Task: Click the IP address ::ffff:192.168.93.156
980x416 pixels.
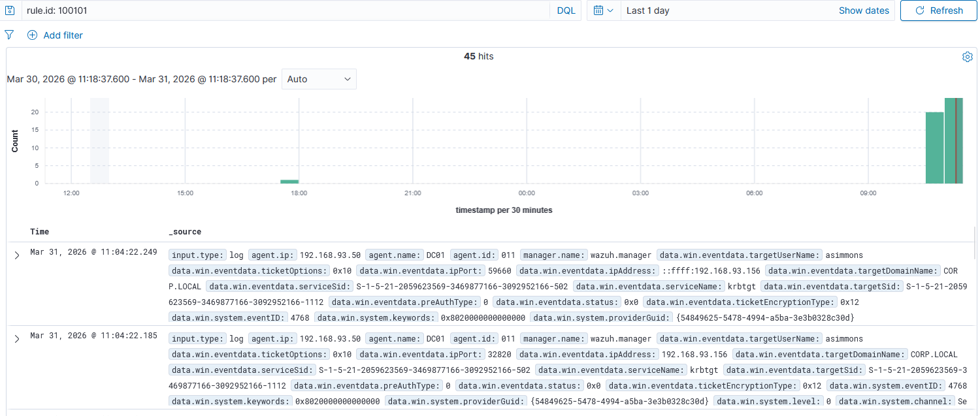Action: [711, 270]
